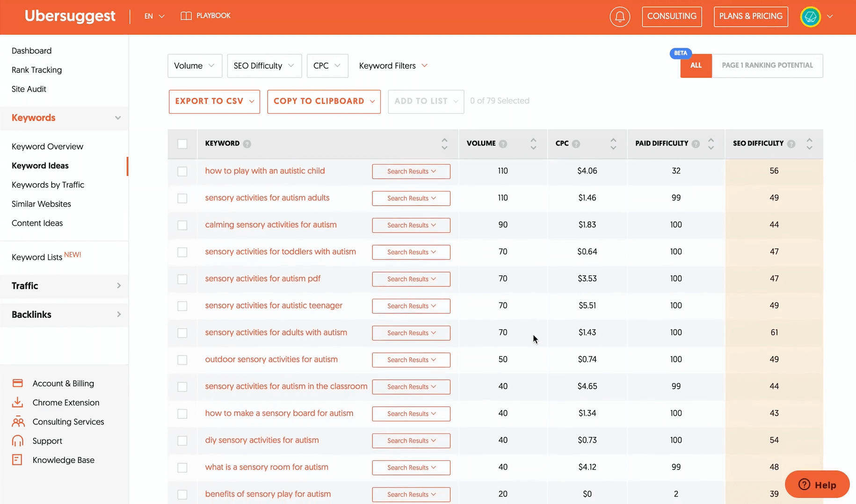
Task: Click the Consulting Services people icon
Action: [x=18, y=422]
